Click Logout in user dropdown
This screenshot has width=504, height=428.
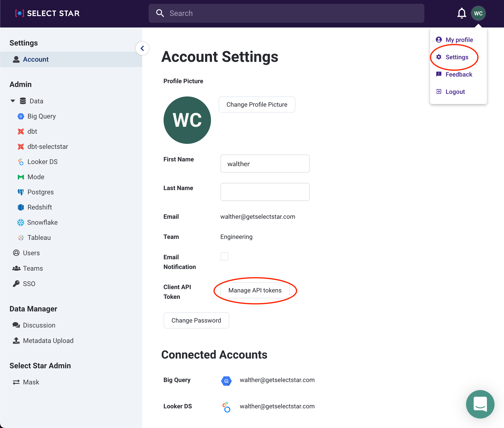[455, 92]
